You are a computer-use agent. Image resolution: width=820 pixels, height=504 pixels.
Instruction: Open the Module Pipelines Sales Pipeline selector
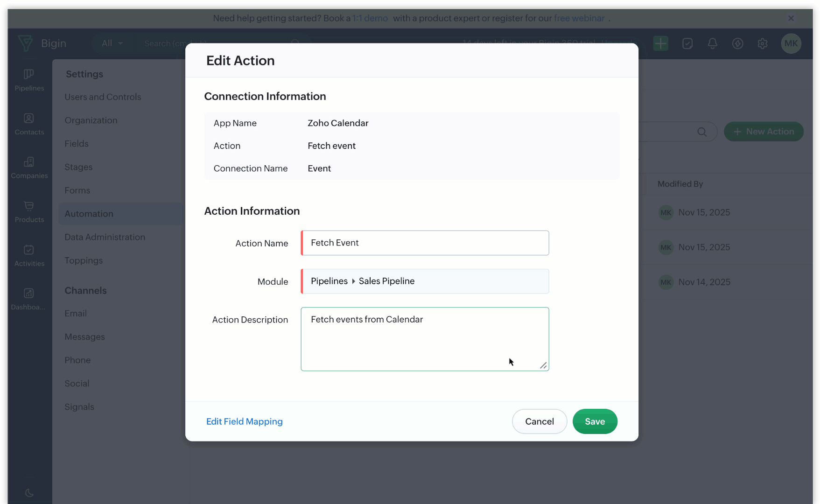click(x=425, y=281)
